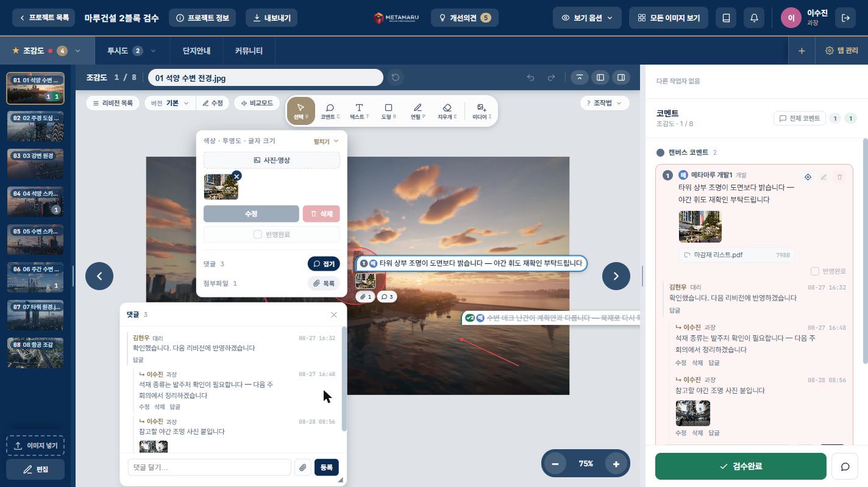Screen dimensions: 868x487
Task: Open the 미디어 media tool
Action: coord(482,111)
